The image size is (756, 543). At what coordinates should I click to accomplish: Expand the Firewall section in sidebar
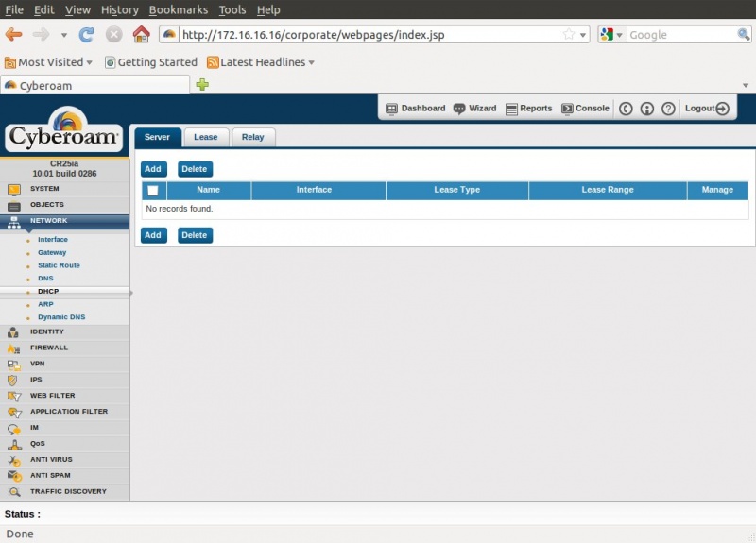click(x=49, y=348)
